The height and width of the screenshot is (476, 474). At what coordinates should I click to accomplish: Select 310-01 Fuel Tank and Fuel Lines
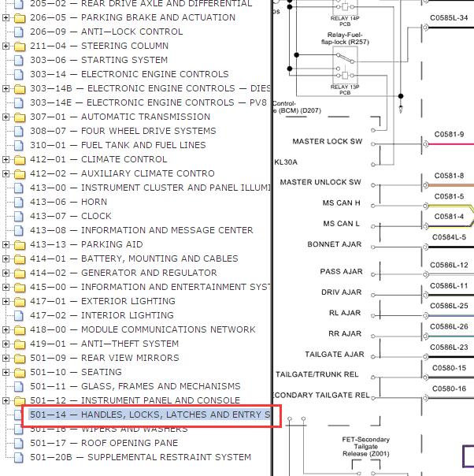(x=117, y=145)
